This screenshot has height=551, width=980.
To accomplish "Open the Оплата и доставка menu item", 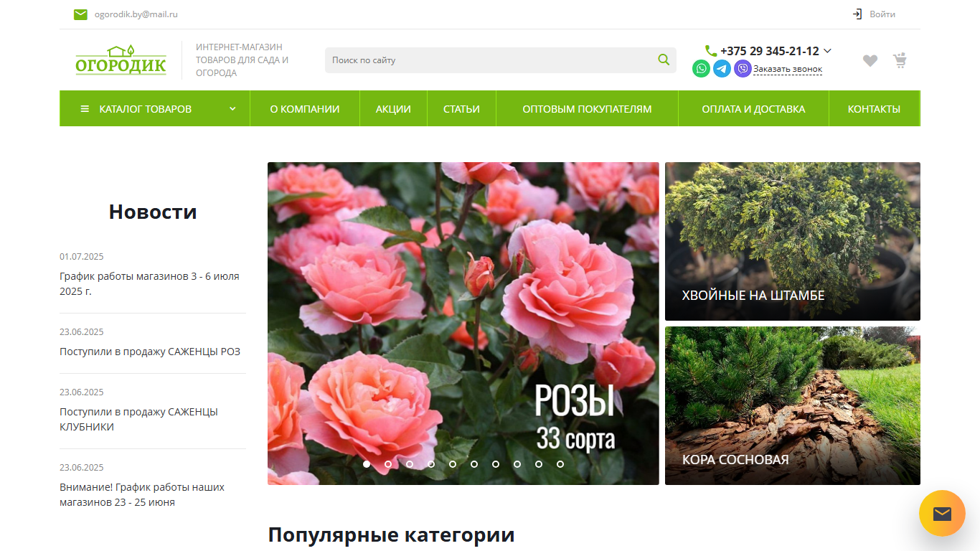I will click(753, 109).
